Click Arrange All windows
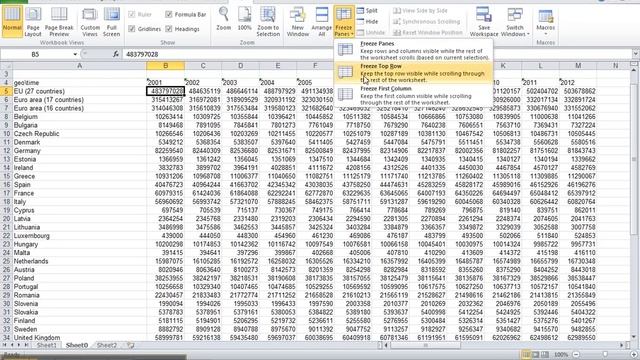Screen dimensions: 640x360 coord(322,22)
